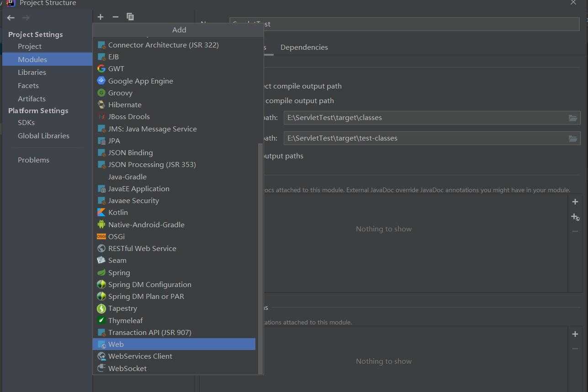
Task: Choose the GWT framework entry
Action: 174,68
